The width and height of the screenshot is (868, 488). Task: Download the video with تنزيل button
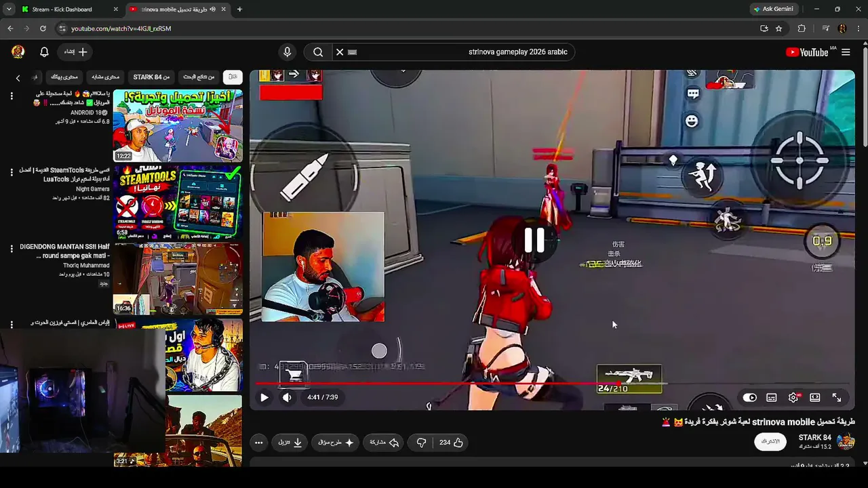pyautogui.click(x=290, y=443)
